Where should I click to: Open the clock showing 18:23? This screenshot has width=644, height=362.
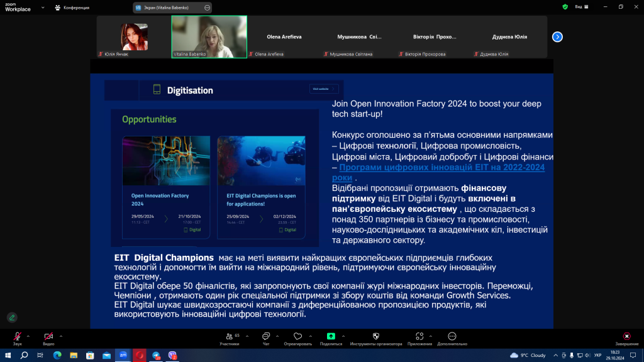(x=615, y=355)
